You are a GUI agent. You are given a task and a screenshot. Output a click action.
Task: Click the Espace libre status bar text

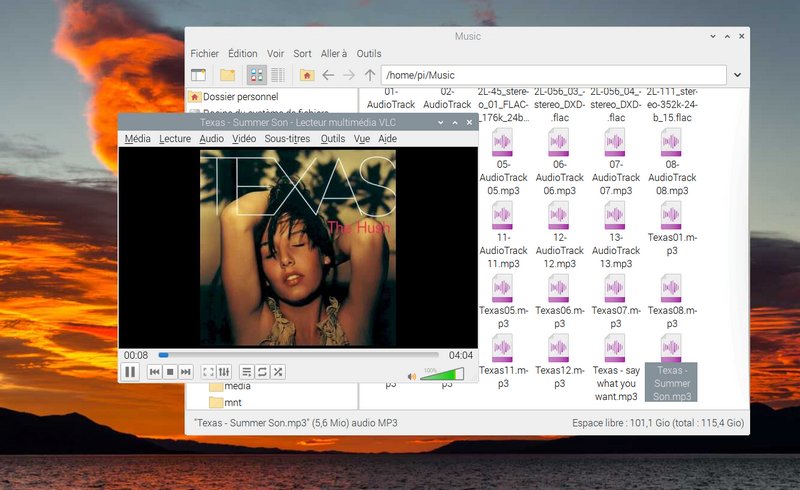pyautogui.click(x=658, y=423)
